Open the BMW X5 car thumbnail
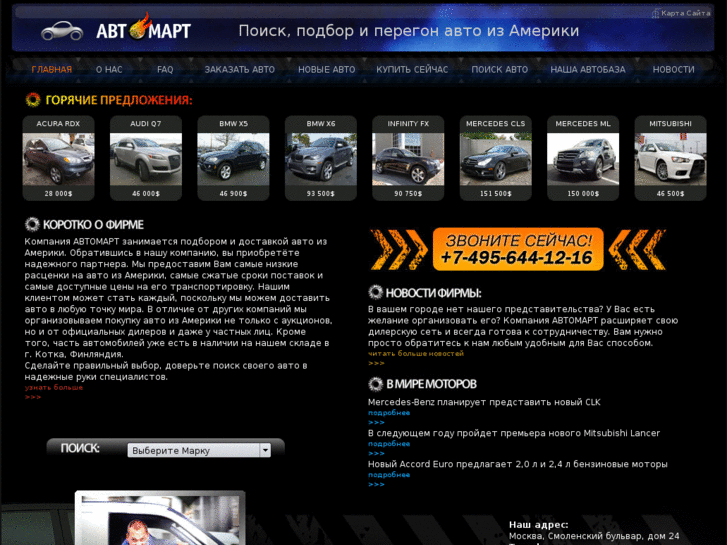Viewport: 727px width, 545px height. pos(233,159)
